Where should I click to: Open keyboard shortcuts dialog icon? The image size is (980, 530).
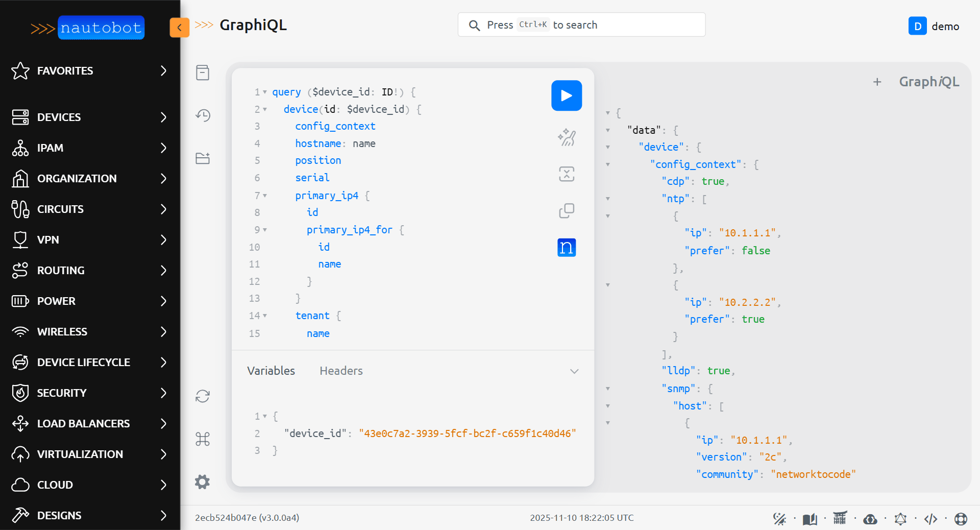(203, 439)
